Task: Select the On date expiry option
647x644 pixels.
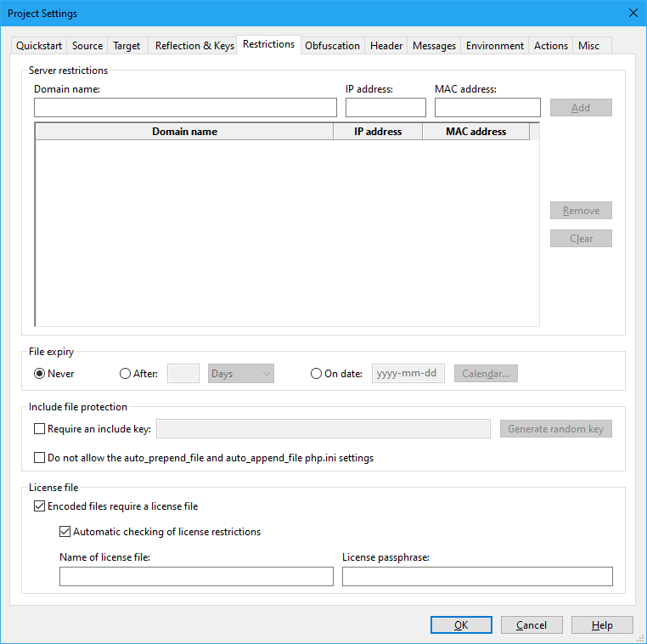Action: coord(317,374)
